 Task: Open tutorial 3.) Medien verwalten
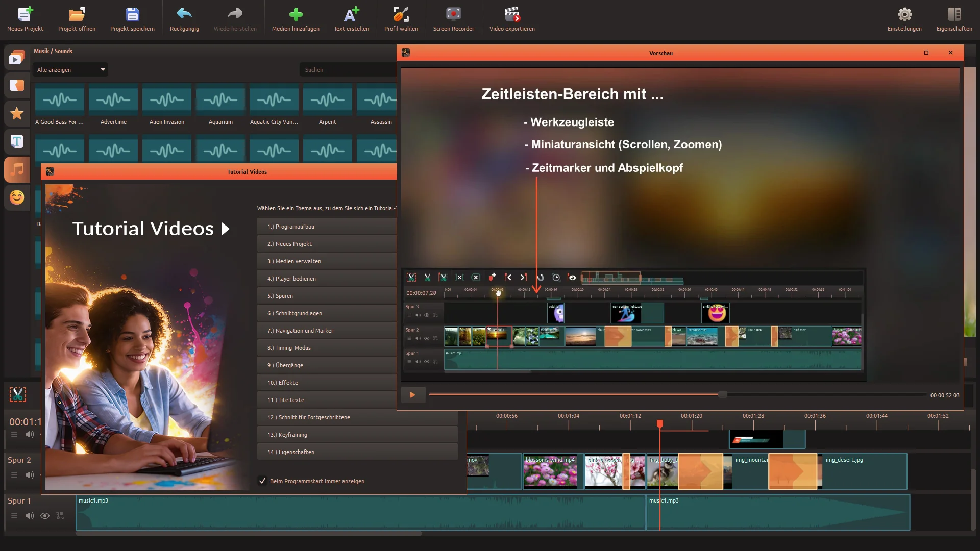327,261
